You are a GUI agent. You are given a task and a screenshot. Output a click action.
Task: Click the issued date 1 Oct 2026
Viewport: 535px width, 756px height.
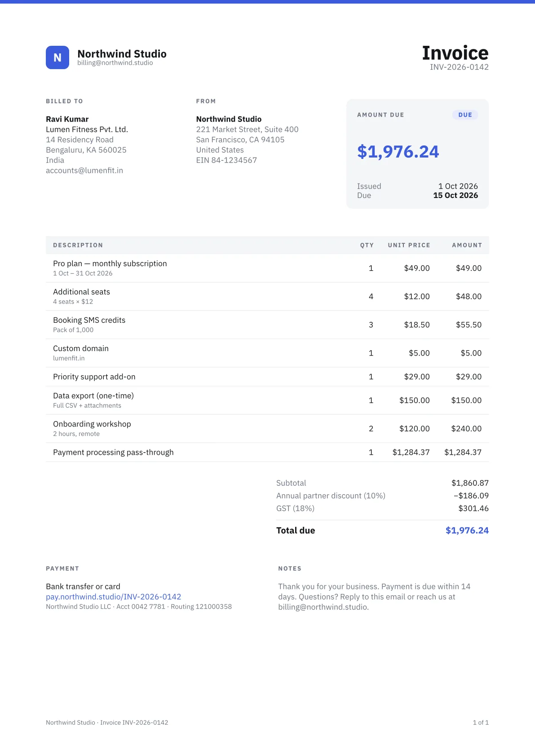tap(458, 186)
